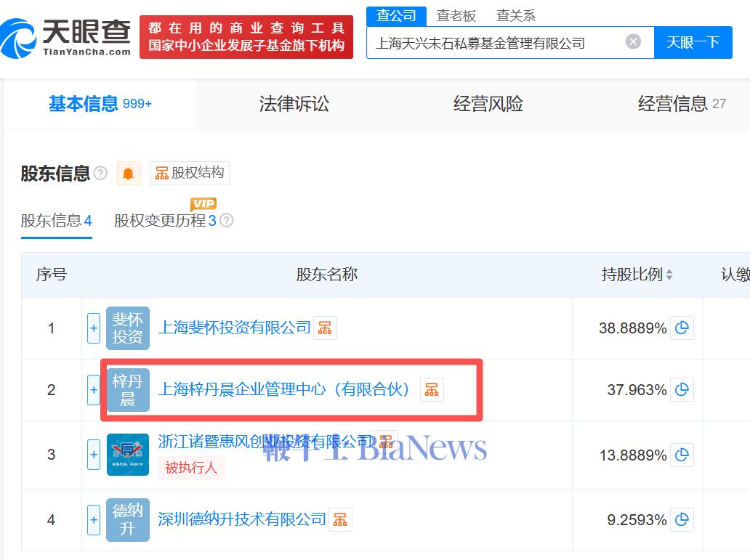
Task: Click the pie chart icon next to 37.963%
Action: coord(682,389)
